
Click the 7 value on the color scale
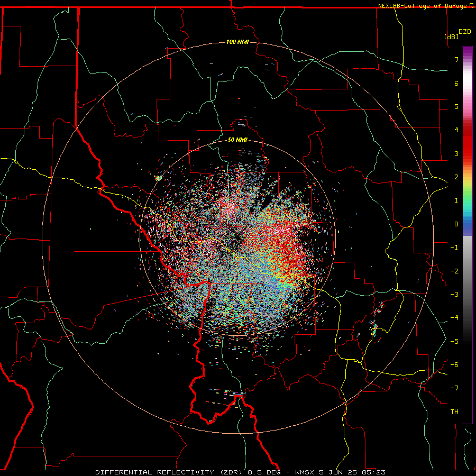[x=456, y=59]
